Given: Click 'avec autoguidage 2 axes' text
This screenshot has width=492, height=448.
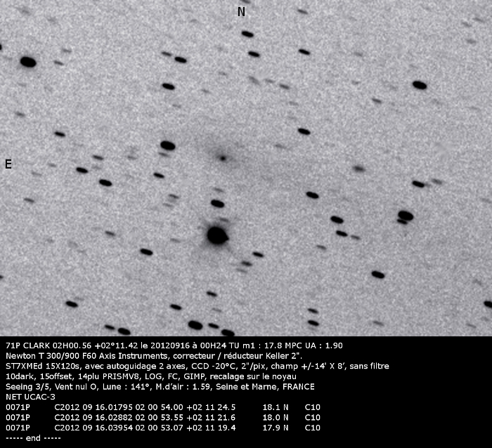Looking at the screenshot, I should click(x=136, y=366).
